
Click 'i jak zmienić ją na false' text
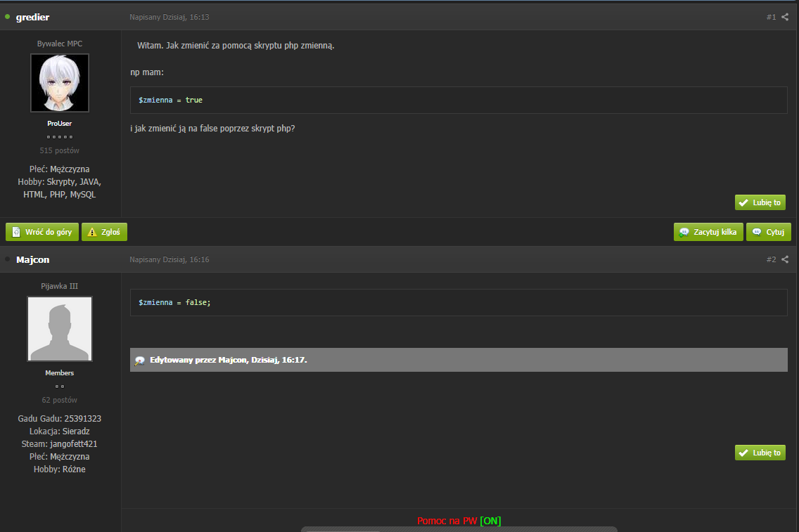(x=174, y=129)
